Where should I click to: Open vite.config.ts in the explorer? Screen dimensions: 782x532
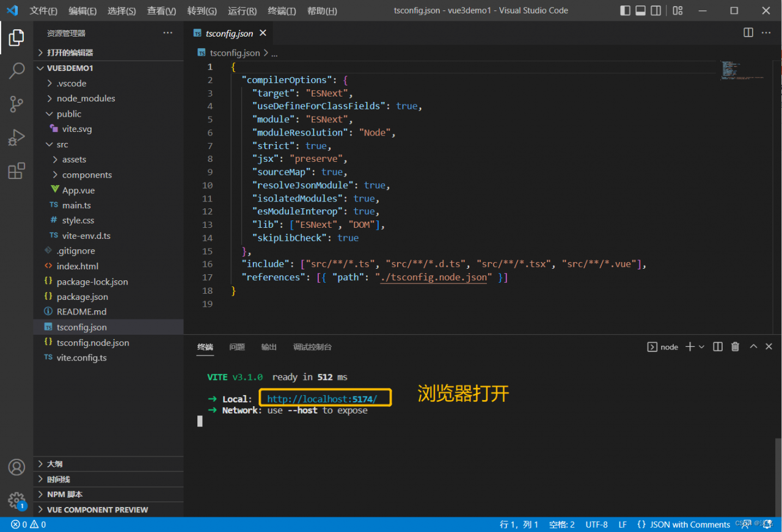109,357
